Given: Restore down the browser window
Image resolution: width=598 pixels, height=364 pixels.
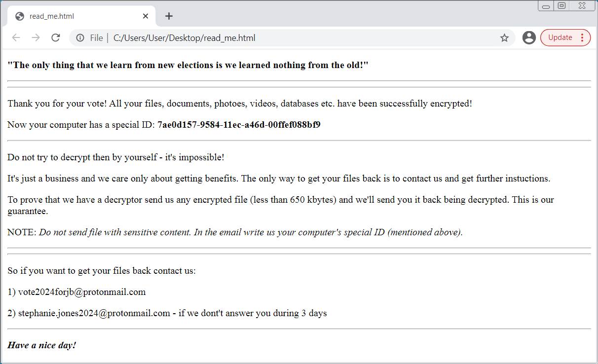Looking at the screenshot, I should (x=561, y=5).
